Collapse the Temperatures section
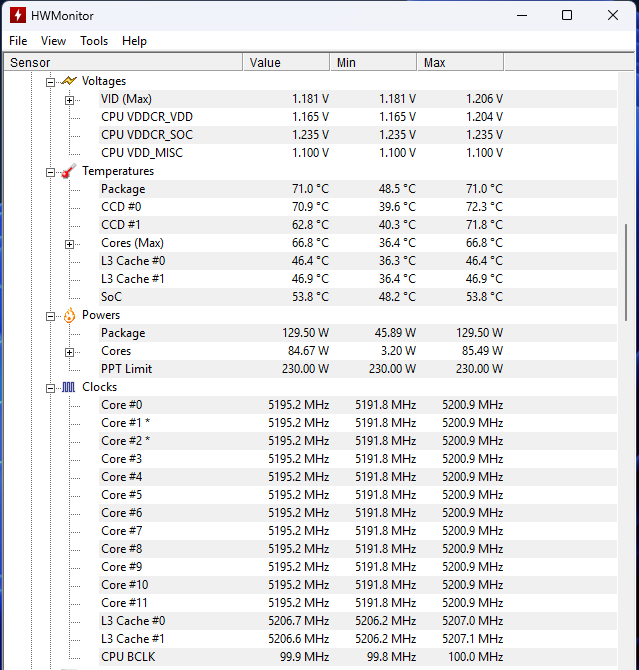 click(x=50, y=172)
